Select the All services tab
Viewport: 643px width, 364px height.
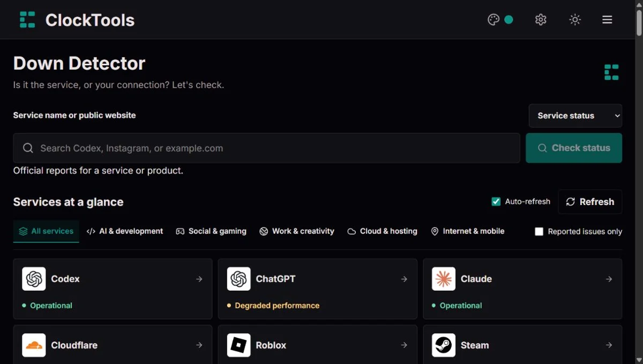[x=46, y=231]
